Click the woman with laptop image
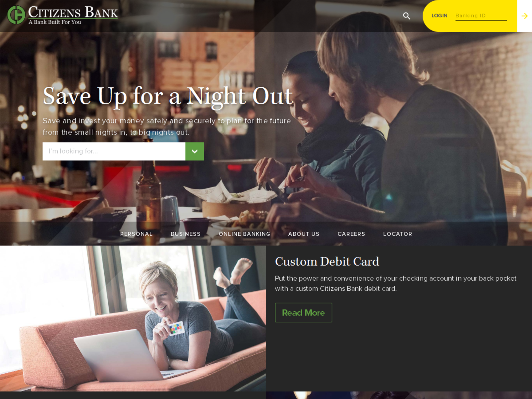 tap(133, 319)
